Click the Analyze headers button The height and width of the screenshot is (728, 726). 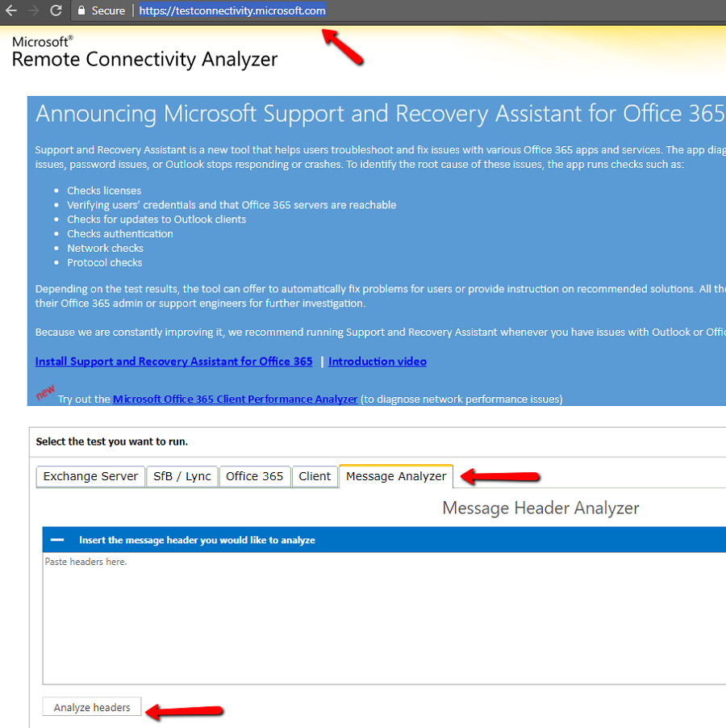92,707
